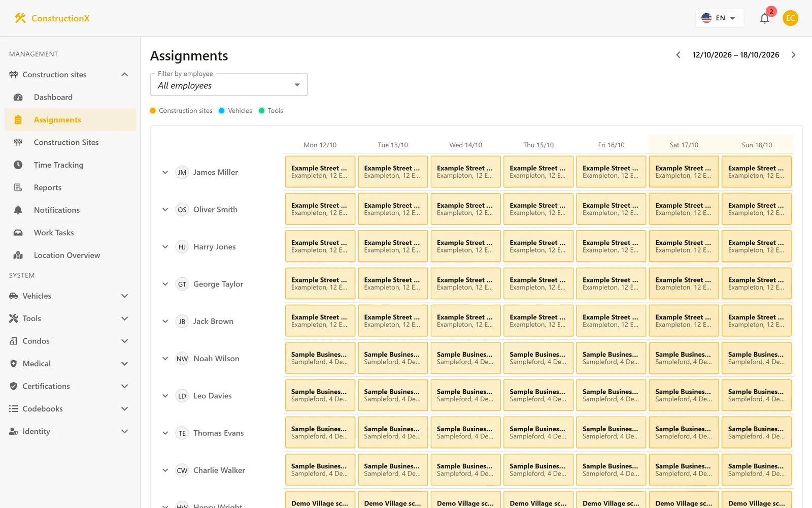Click the Tools wrench icon
This screenshot has width=812, height=508.
14,319
